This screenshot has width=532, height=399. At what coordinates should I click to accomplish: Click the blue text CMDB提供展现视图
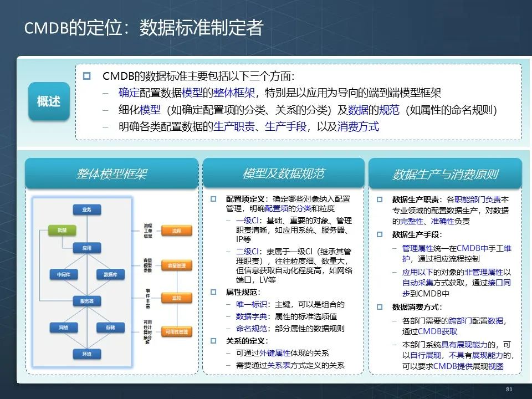click(x=469, y=366)
